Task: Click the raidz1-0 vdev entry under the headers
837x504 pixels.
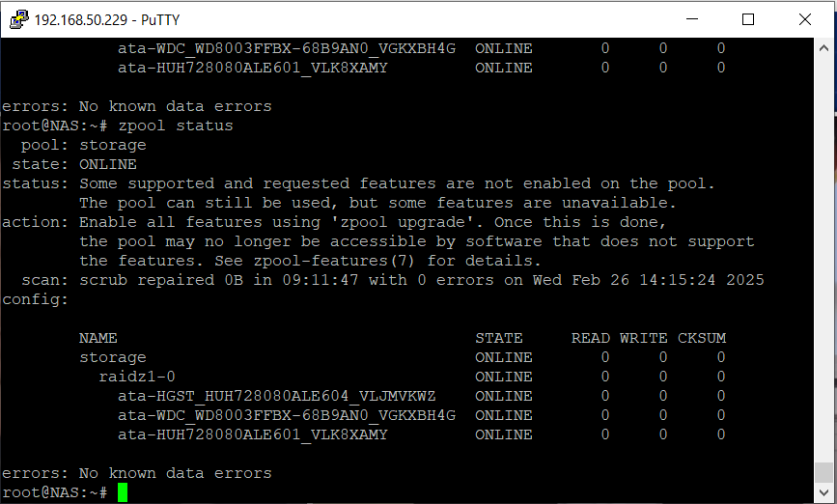Action: pos(136,377)
